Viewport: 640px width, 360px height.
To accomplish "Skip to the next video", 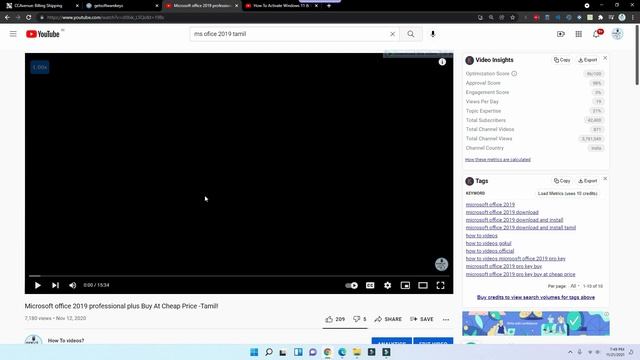I will click(x=56, y=285).
